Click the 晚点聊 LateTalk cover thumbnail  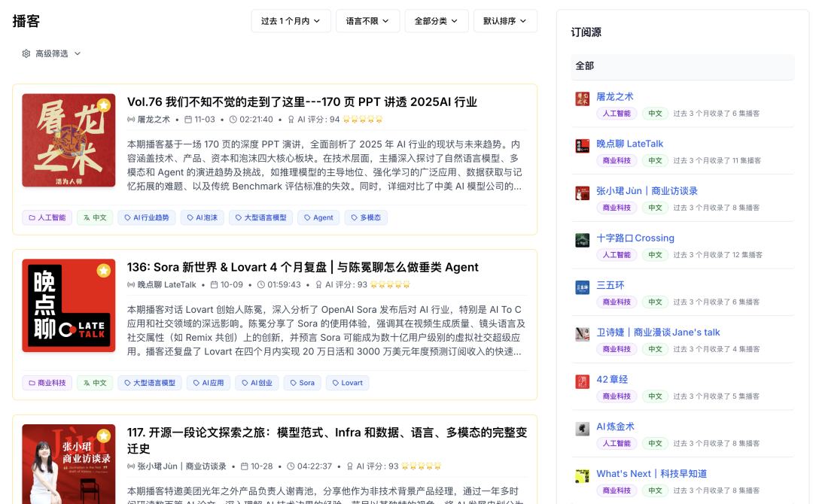click(x=69, y=305)
